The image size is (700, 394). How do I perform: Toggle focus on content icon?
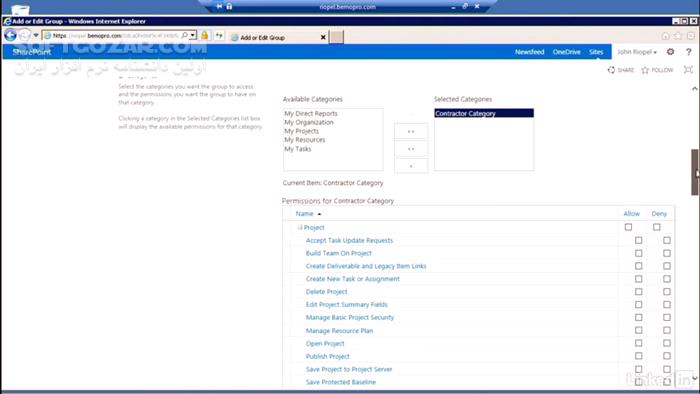tap(688, 70)
